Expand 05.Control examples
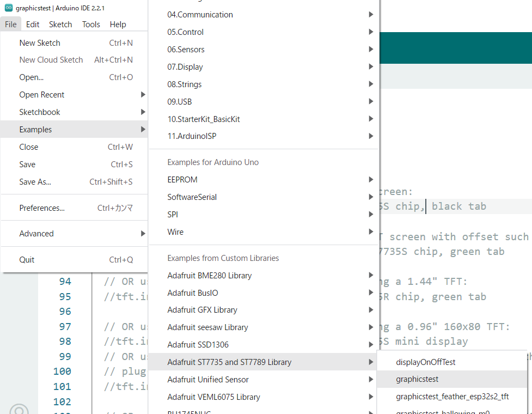The image size is (532, 414). point(264,32)
